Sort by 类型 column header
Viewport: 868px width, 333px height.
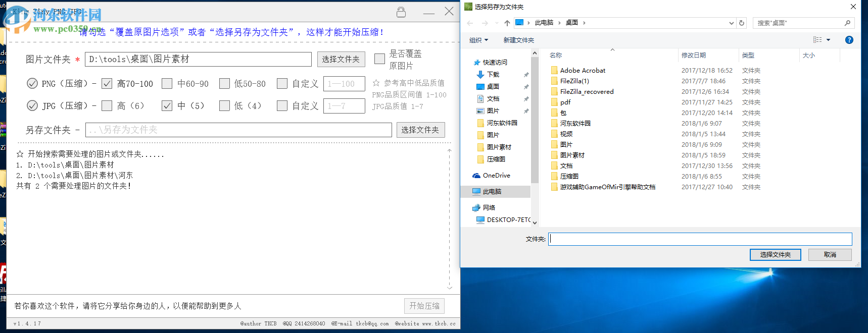[x=748, y=55]
